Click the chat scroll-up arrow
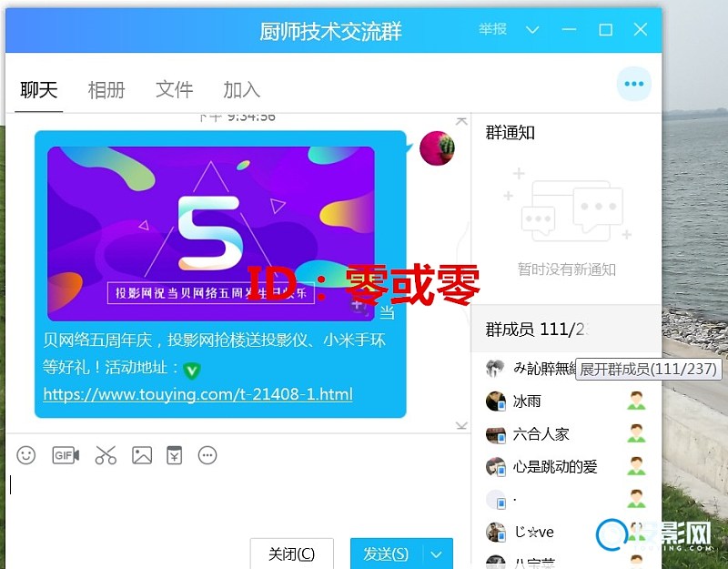This screenshot has width=728, height=569. pyautogui.click(x=461, y=121)
